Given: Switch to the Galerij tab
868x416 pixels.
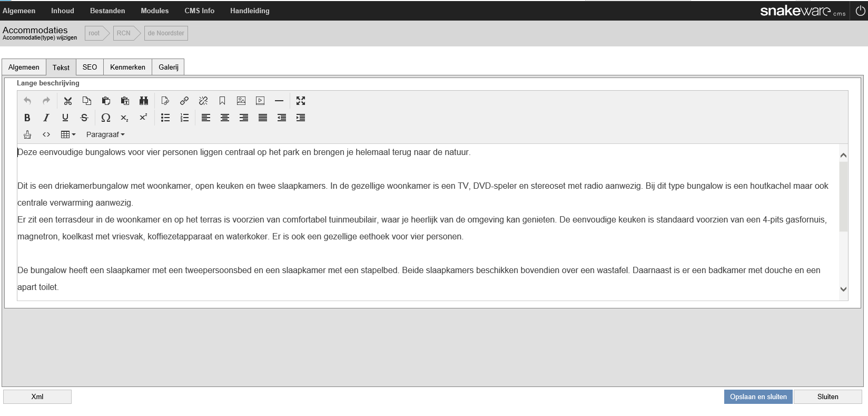Looking at the screenshot, I should [169, 67].
